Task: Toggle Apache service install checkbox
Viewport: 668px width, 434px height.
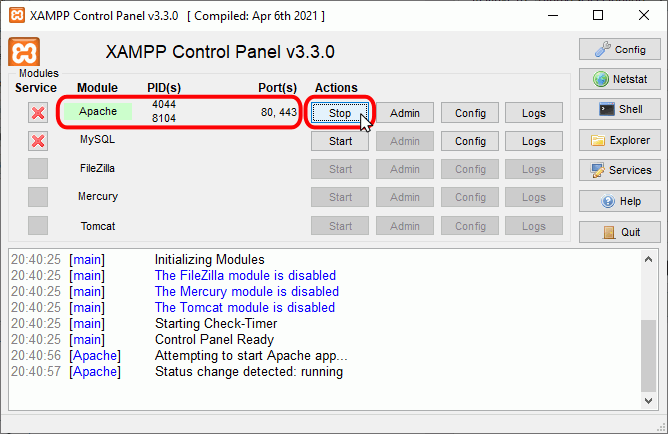Action: (x=38, y=113)
